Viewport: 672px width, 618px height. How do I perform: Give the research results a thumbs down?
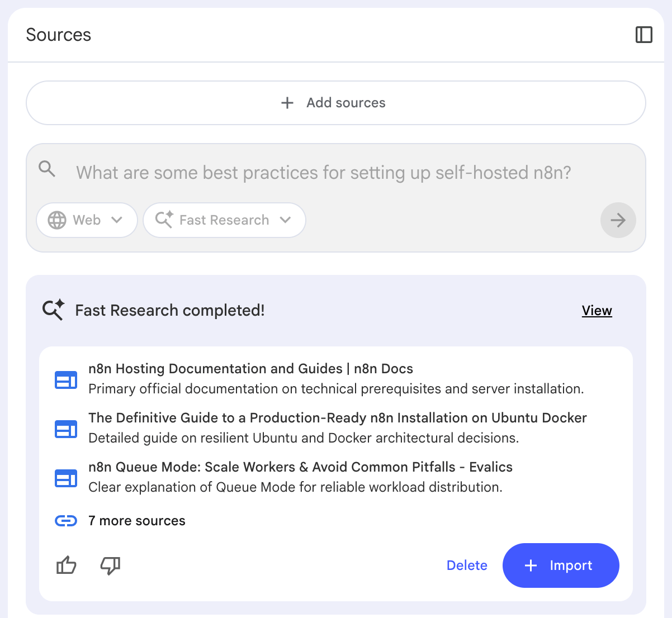(110, 565)
